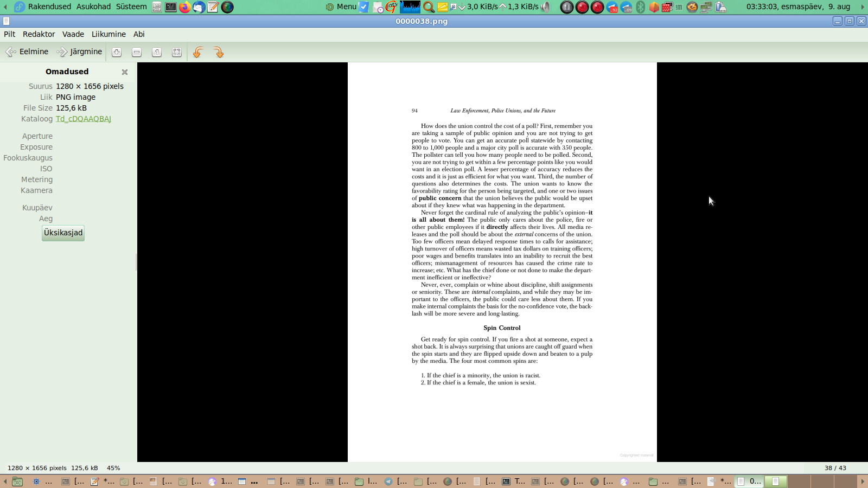Click the fit-to-window zoom icon

point(177,52)
